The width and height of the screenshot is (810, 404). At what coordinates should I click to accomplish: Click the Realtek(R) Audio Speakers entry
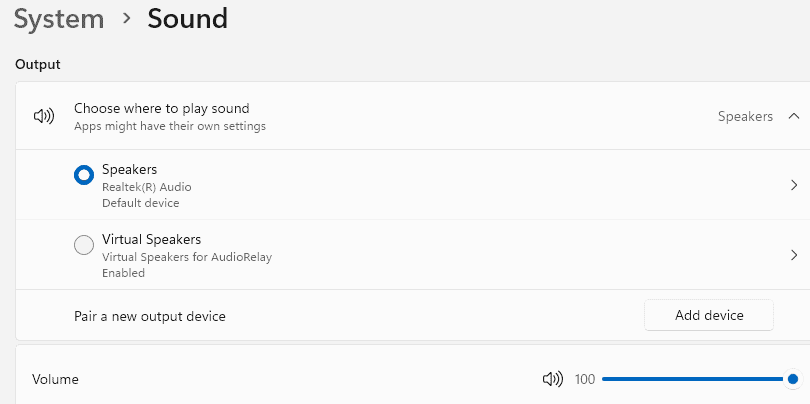pyautogui.click(x=146, y=186)
